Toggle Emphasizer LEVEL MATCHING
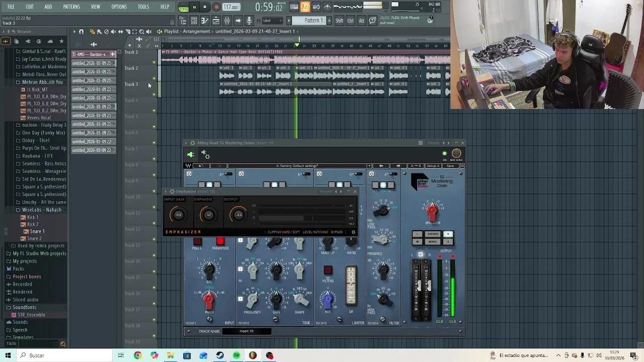The image size is (644, 362). click(315, 232)
